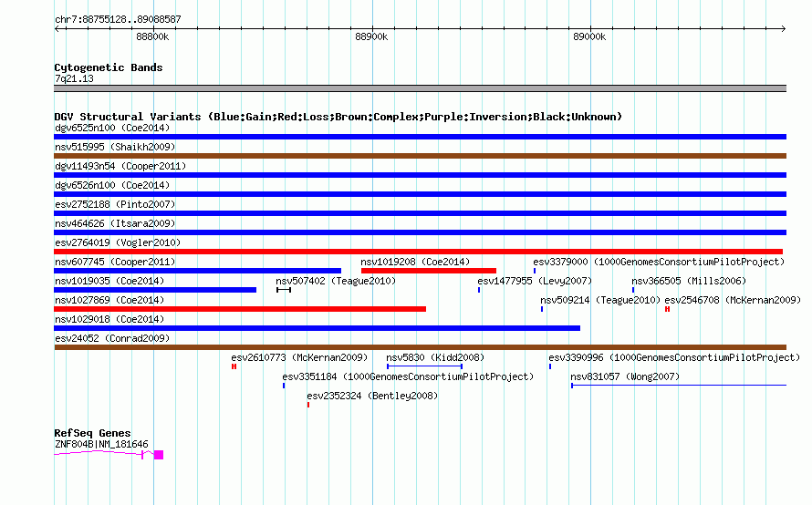Click the esv24052 (Conrad2009) brown bar
812x505 pixels.
pos(420,347)
